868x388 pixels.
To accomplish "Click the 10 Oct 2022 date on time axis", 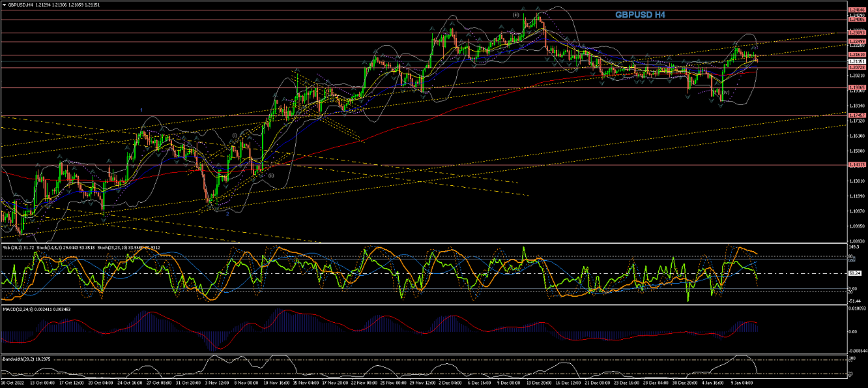I will coord(14,383).
